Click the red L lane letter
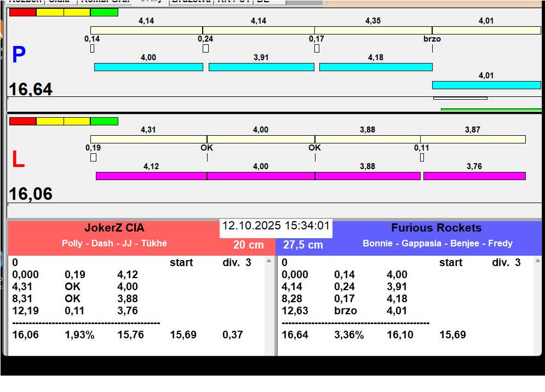 click(19, 159)
